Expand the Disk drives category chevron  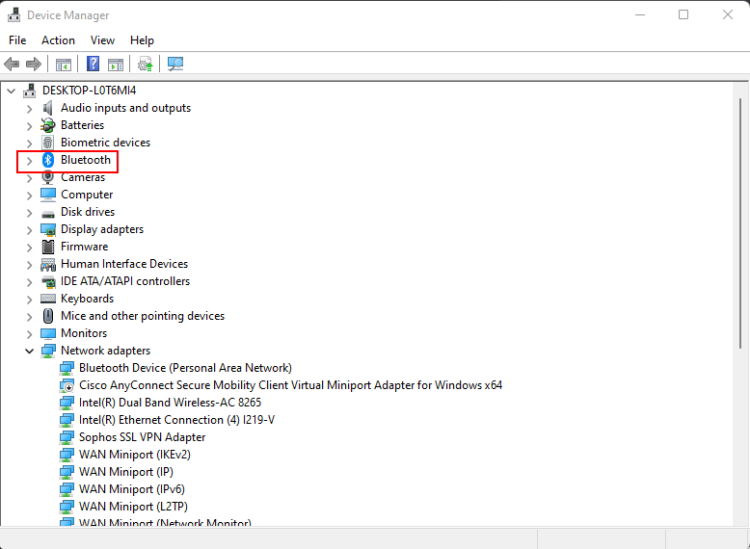click(x=29, y=212)
